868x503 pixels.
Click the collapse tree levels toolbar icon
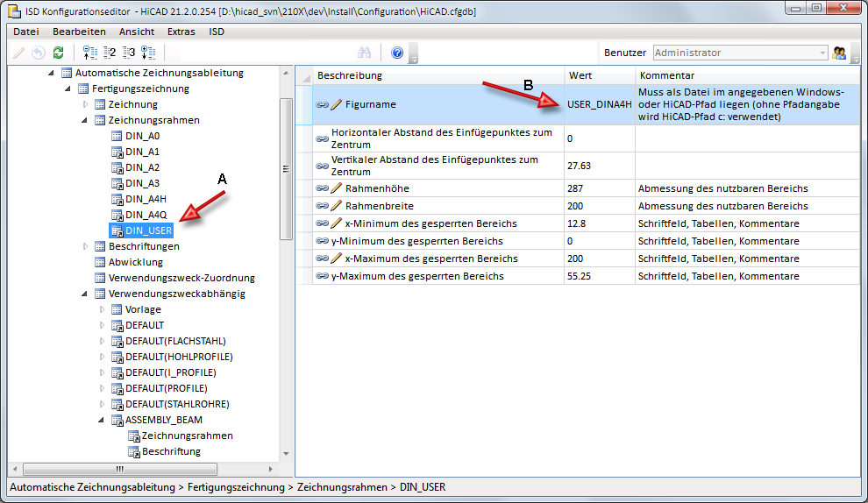pyautogui.click(x=90, y=53)
